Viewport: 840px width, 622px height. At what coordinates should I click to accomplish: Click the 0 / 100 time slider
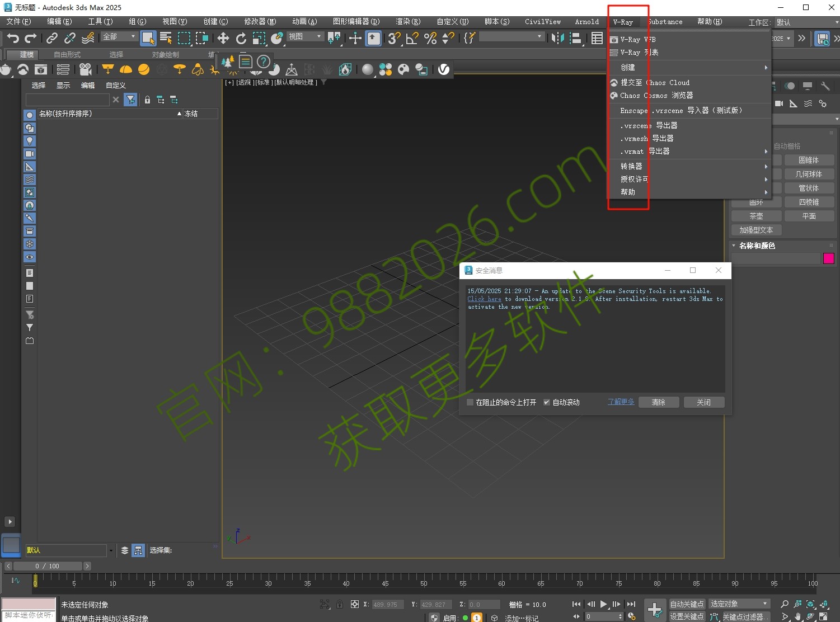tap(48, 566)
